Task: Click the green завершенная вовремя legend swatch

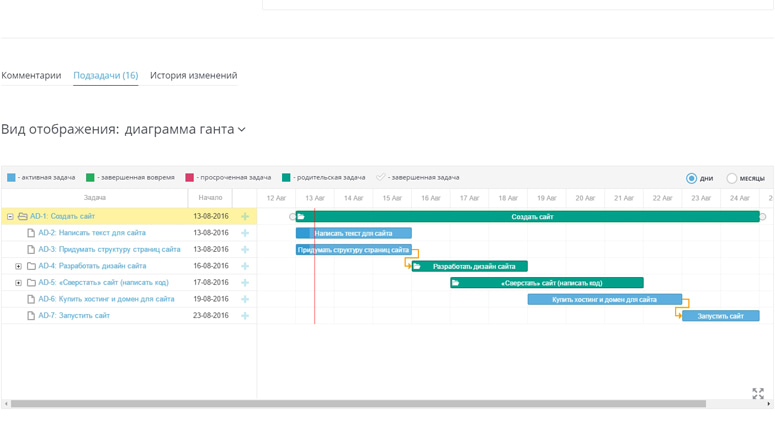Action: click(x=90, y=177)
